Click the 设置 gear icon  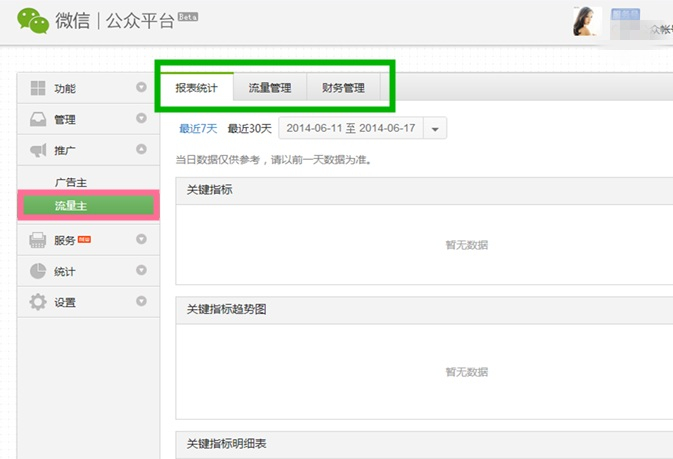tap(38, 302)
